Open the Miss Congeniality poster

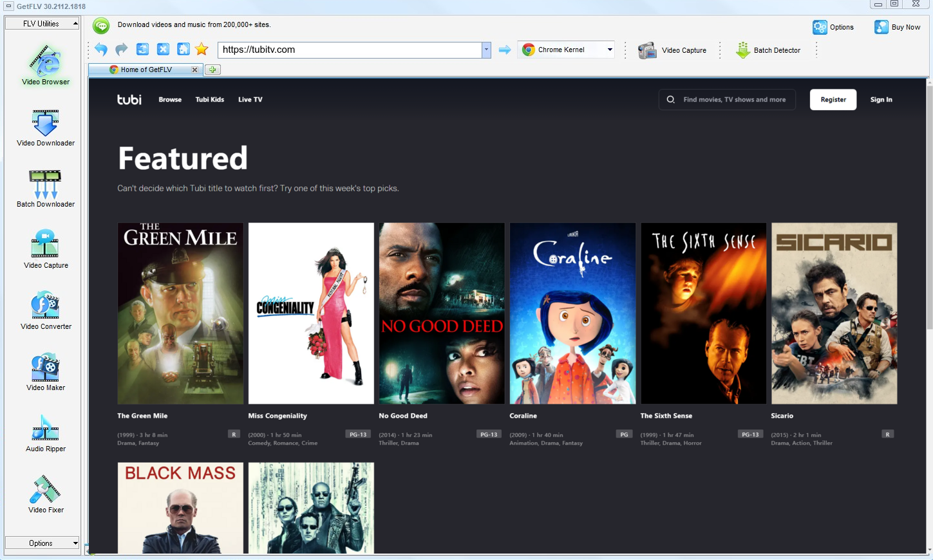tap(311, 313)
